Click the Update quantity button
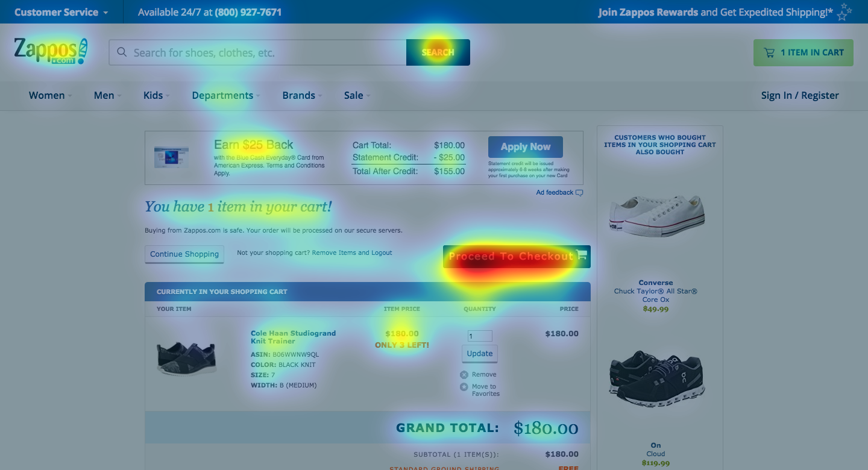This screenshot has width=868, height=470. (x=480, y=354)
